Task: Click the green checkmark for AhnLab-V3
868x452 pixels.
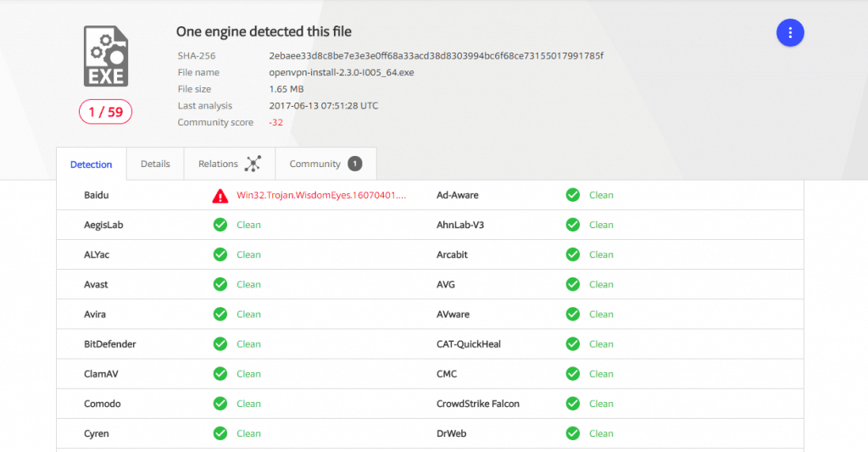Action: coord(573,225)
